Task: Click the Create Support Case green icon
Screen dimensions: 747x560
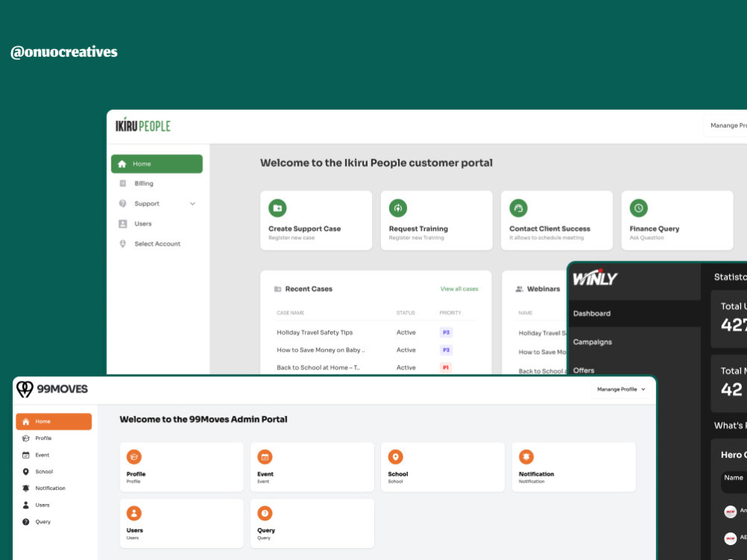Action: pyautogui.click(x=277, y=208)
